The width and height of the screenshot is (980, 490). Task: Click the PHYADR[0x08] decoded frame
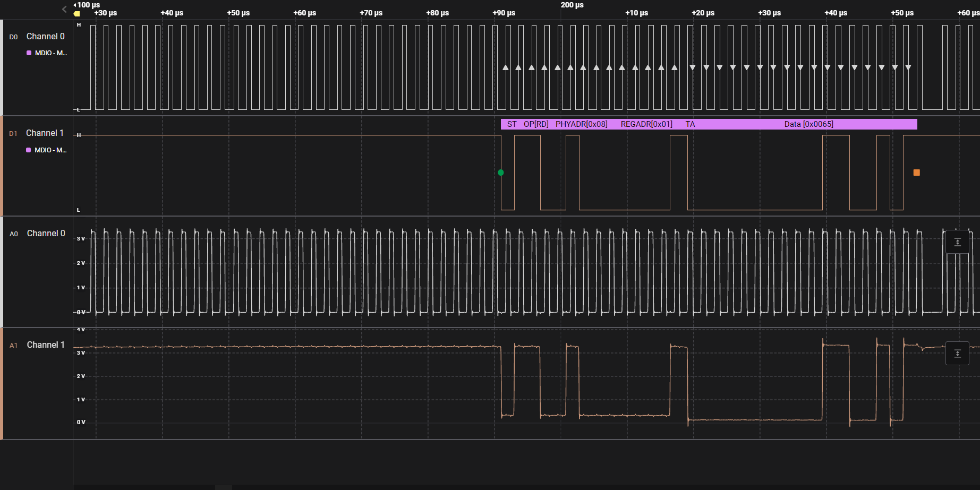[x=581, y=124]
